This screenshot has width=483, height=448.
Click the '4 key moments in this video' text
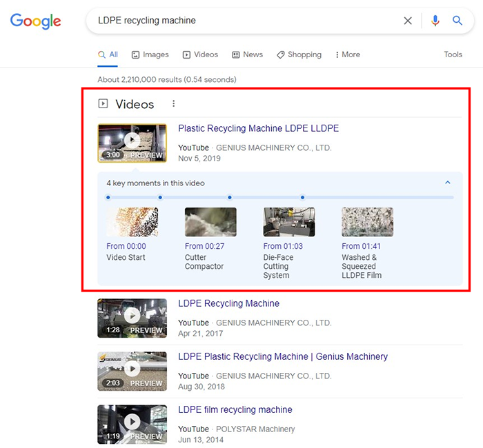(155, 183)
